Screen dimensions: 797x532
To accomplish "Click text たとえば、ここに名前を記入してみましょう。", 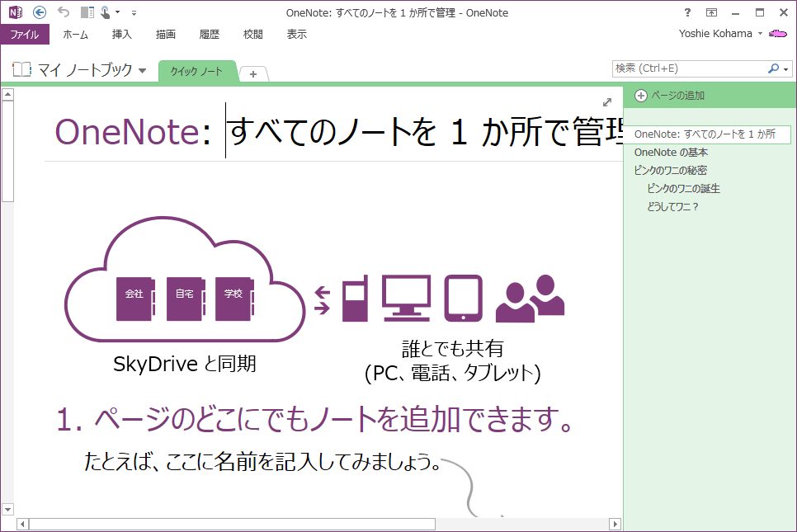I will coord(262,461).
